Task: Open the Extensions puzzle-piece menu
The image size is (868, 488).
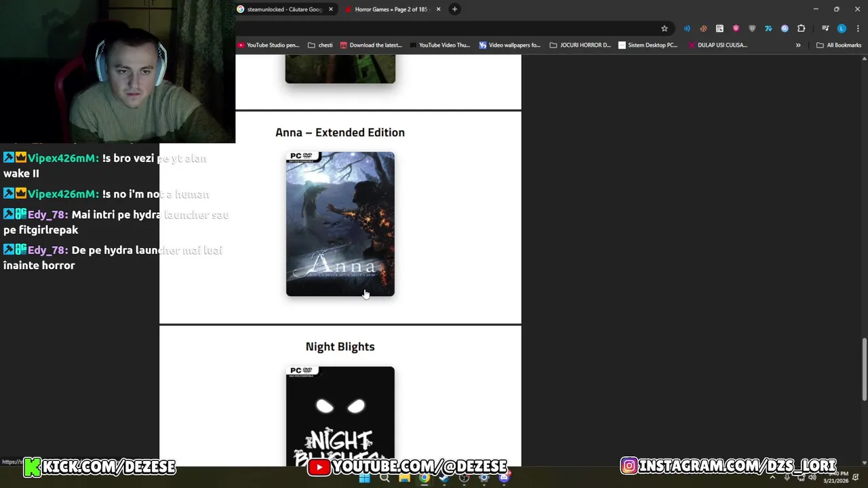Action: (802, 28)
